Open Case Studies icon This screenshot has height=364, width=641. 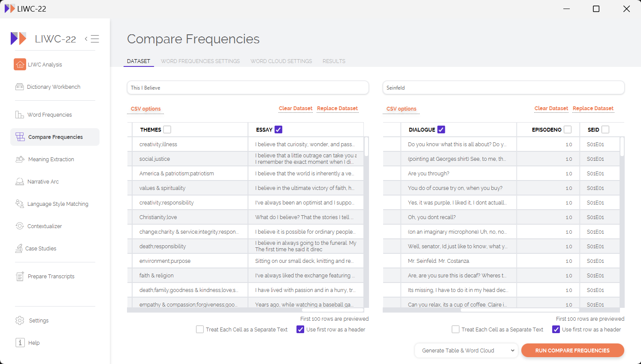pos(19,248)
